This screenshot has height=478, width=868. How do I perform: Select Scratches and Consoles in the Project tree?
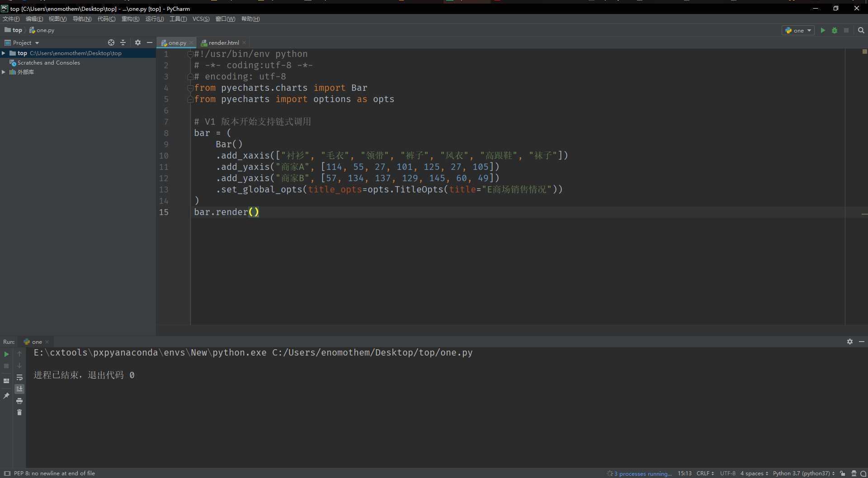[49, 63]
